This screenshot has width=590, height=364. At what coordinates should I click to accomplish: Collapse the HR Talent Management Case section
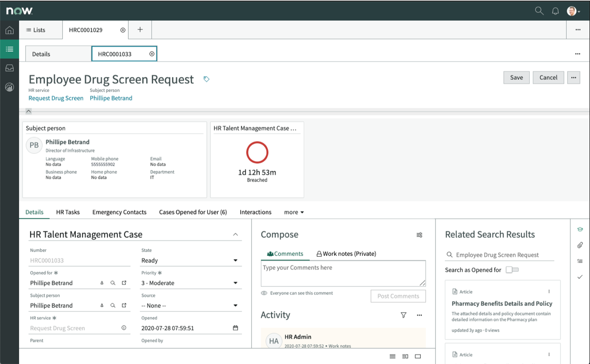(235, 234)
